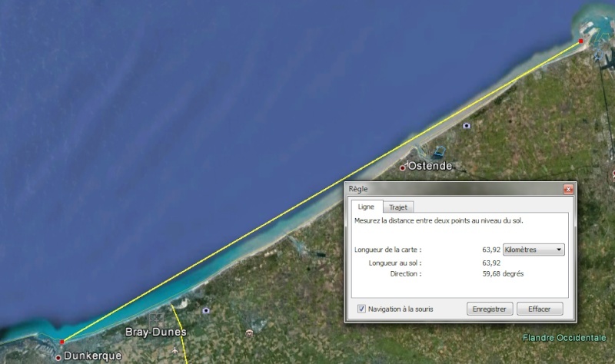Screen dimensions: 615x364
Task: Close the Règle dialog
Action: click(568, 189)
